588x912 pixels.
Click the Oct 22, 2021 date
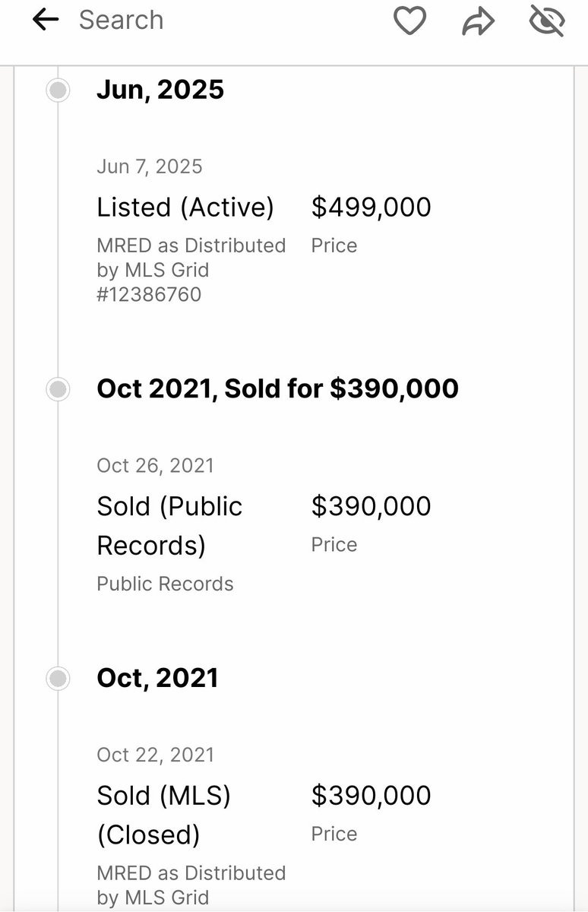click(x=156, y=755)
